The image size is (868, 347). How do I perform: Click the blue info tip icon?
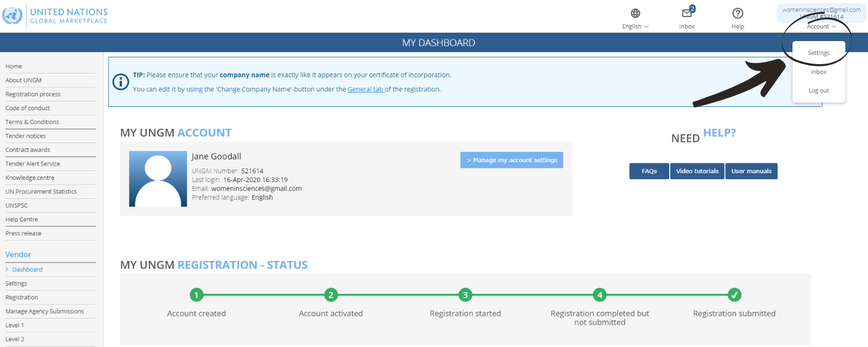click(x=120, y=82)
